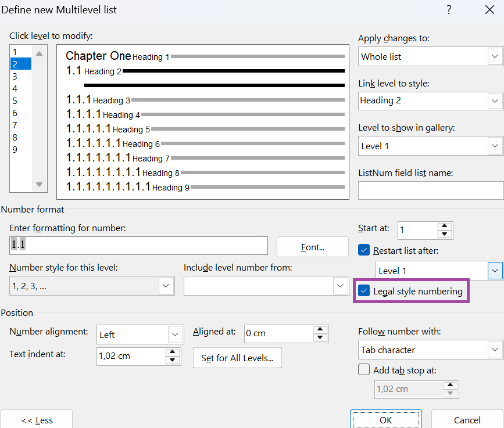
Task: Decrease the Aligned at value
Action: pos(320,338)
